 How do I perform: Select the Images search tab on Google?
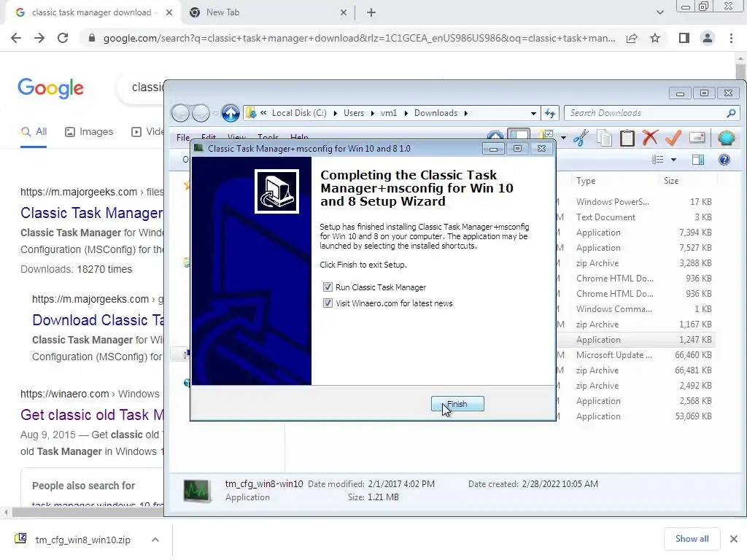[89, 132]
